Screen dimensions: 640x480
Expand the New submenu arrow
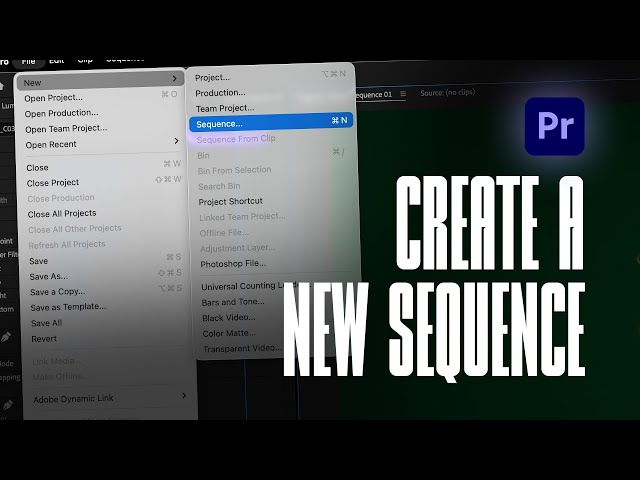[174, 78]
